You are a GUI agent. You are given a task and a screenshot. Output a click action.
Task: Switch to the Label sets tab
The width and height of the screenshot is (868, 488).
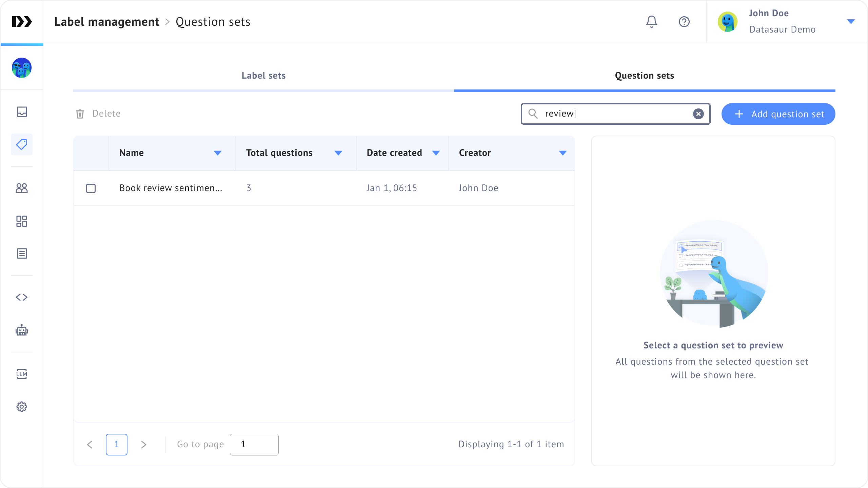point(263,76)
